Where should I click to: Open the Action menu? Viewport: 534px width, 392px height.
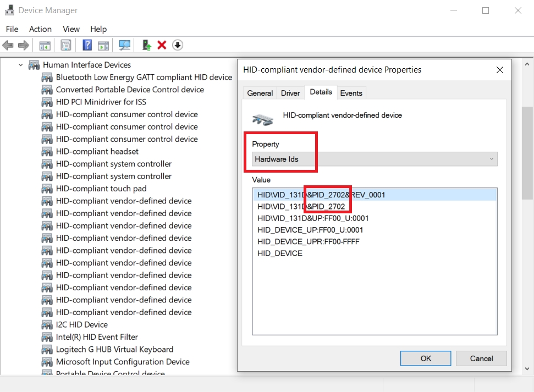(x=40, y=29)
